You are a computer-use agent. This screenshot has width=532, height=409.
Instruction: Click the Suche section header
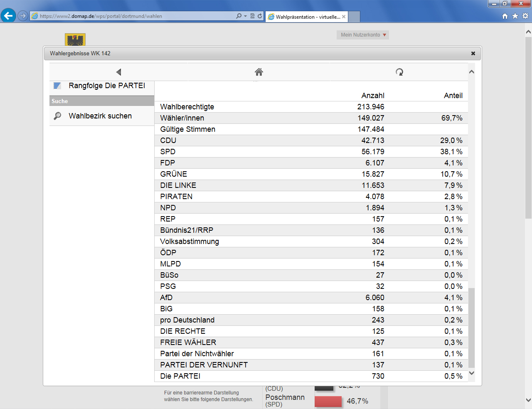(x=102, y=101)
